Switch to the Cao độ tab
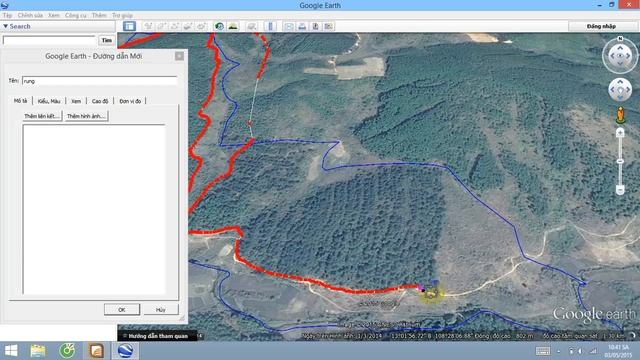 tap(100, 101)
